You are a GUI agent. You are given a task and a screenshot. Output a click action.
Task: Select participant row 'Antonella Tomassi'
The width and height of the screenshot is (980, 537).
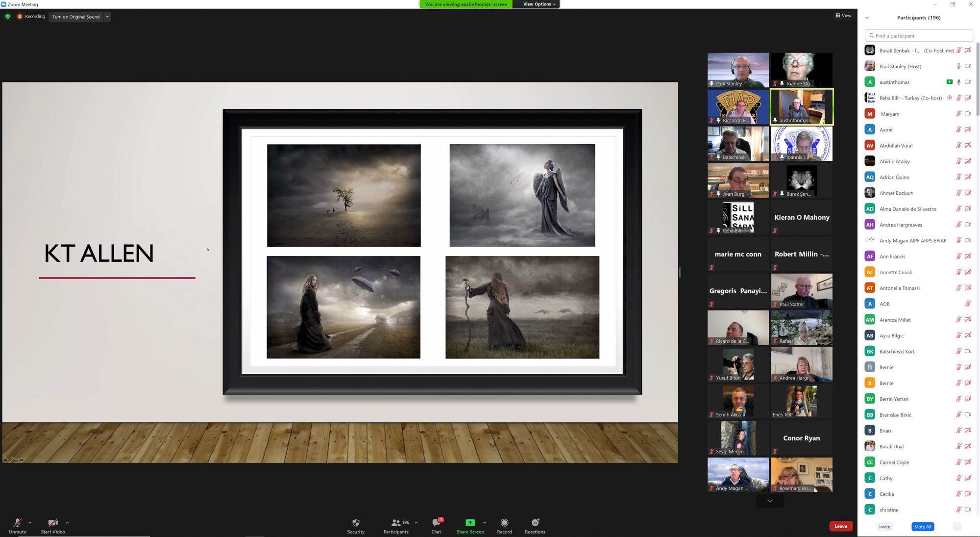[x=918, y=288]
